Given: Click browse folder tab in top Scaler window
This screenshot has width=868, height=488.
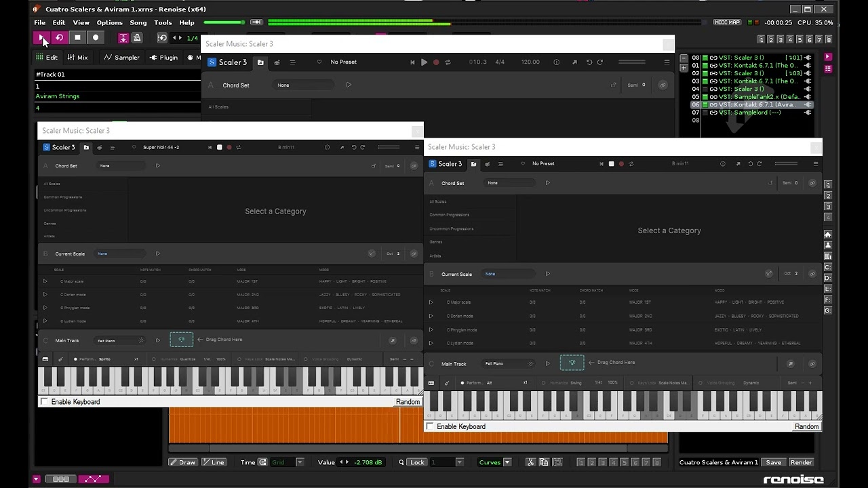Looking at the screenshot, I should 260,62.
